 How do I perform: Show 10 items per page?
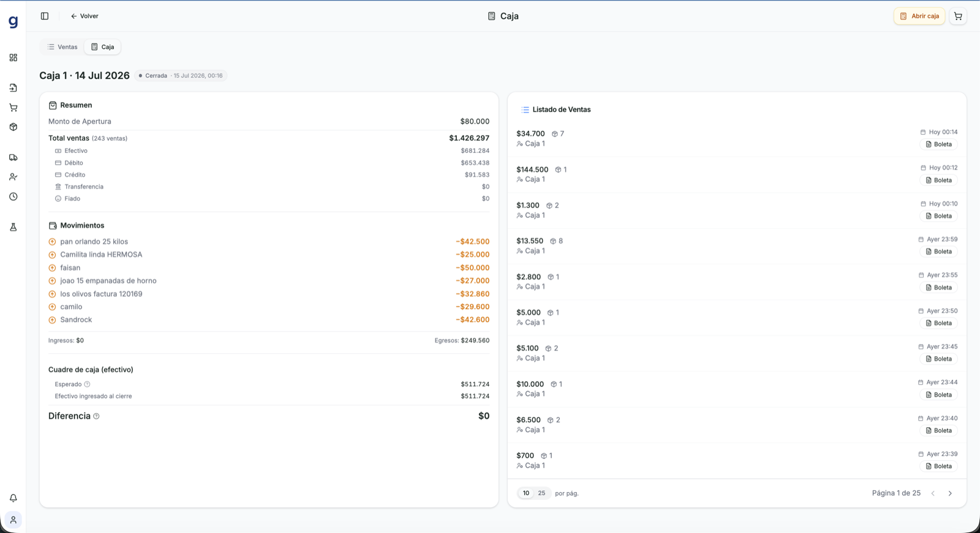pyautogui.click(x=526, y=493)
